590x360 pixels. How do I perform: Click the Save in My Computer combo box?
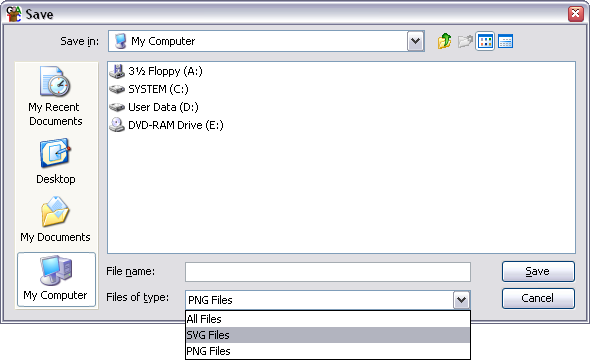tap(266, 41)
